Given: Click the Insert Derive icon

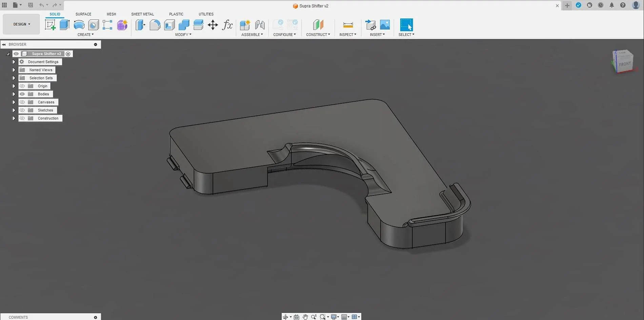Looking at the screenshot, I should point(370,25).
